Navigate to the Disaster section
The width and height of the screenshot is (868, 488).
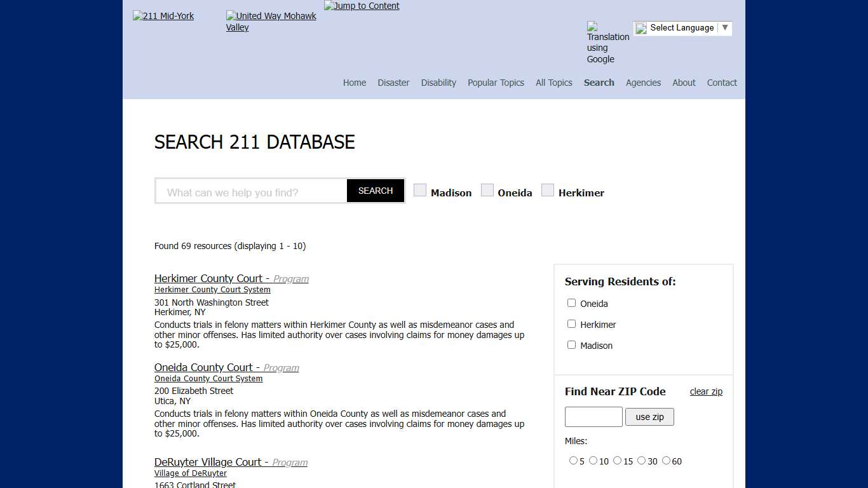click(393, 83)
